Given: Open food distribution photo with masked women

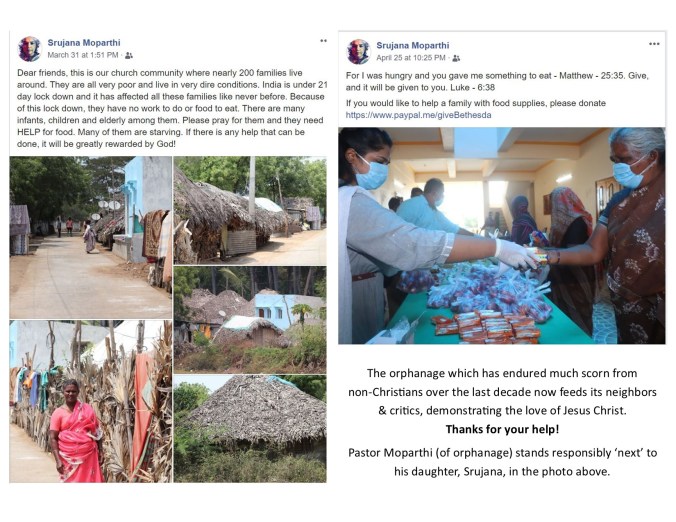Looking at the screenshot, I should (502, 236).
